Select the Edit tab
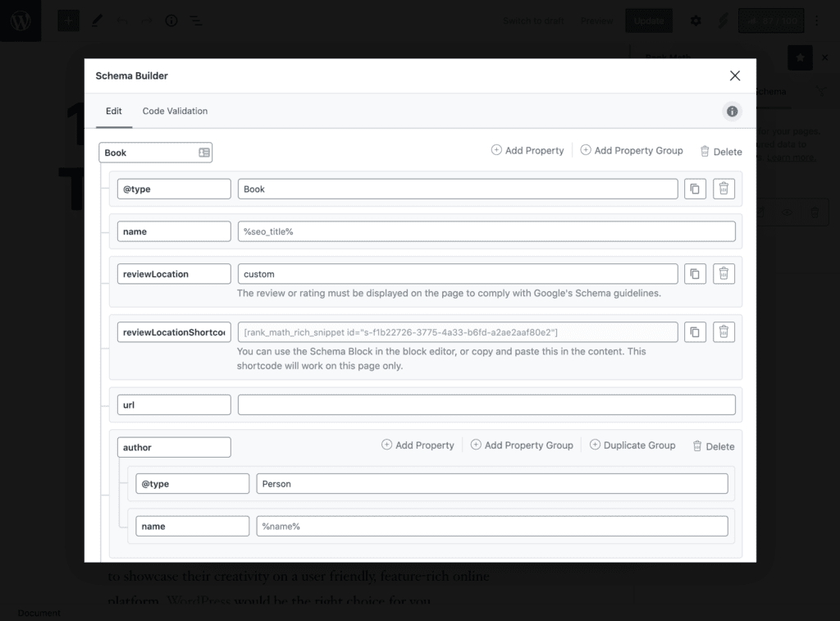The image size is (840, 621). tap(113, 111)
